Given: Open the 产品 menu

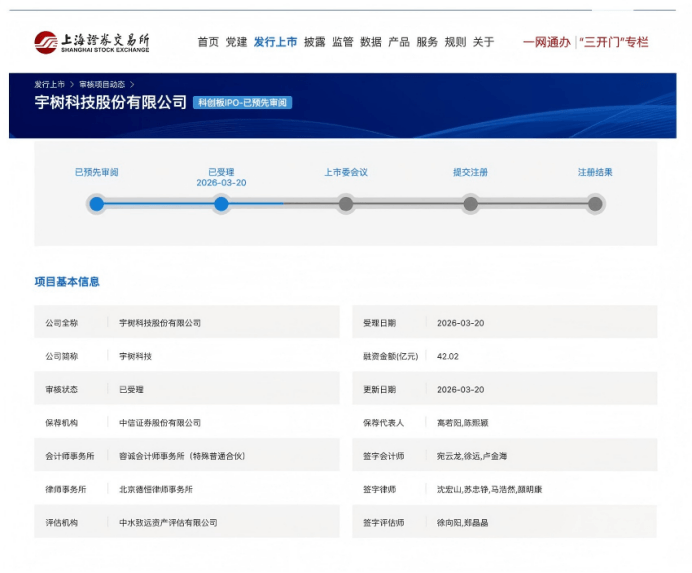Looking at the screenshot, I should [x=399, y=42].
